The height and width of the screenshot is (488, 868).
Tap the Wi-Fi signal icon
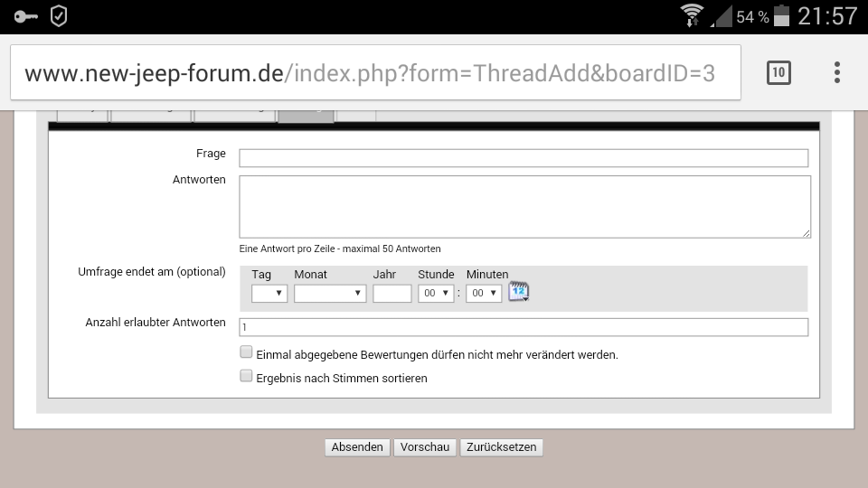click(693, 16)
